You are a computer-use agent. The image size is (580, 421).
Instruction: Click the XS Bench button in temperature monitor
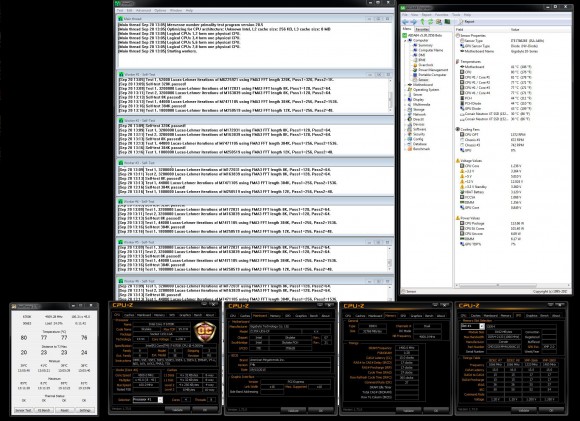44,410
